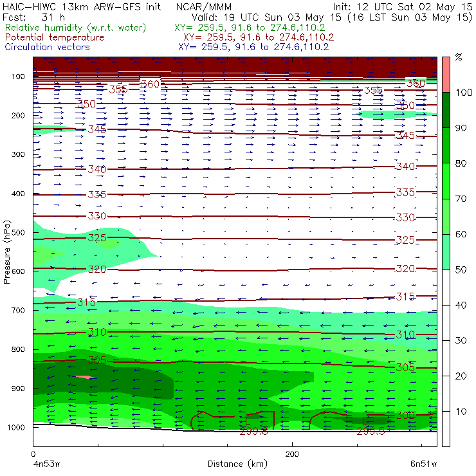This screenshot has height=476, width=476.
Task: Click the '800' hPa pressure tick label
Action: (18, 349)
